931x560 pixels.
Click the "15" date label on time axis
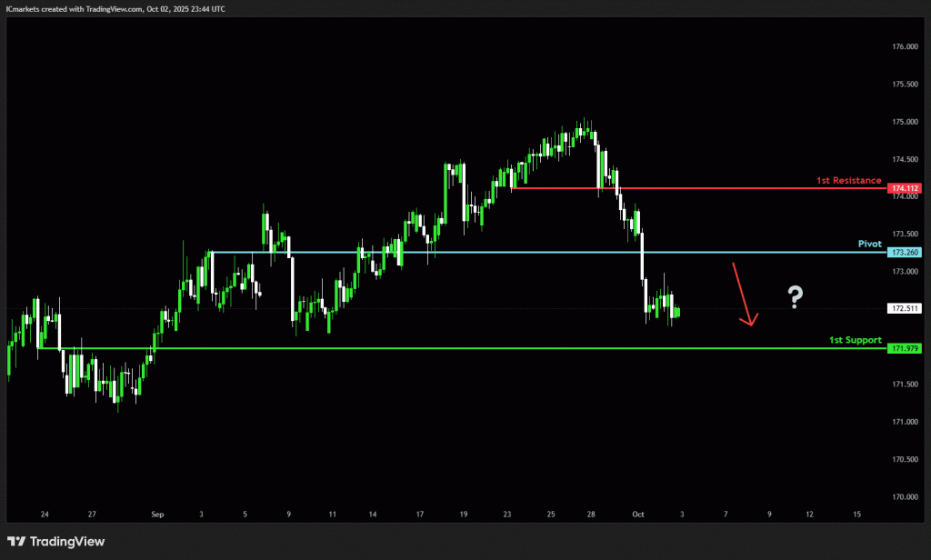pos(856,514)
